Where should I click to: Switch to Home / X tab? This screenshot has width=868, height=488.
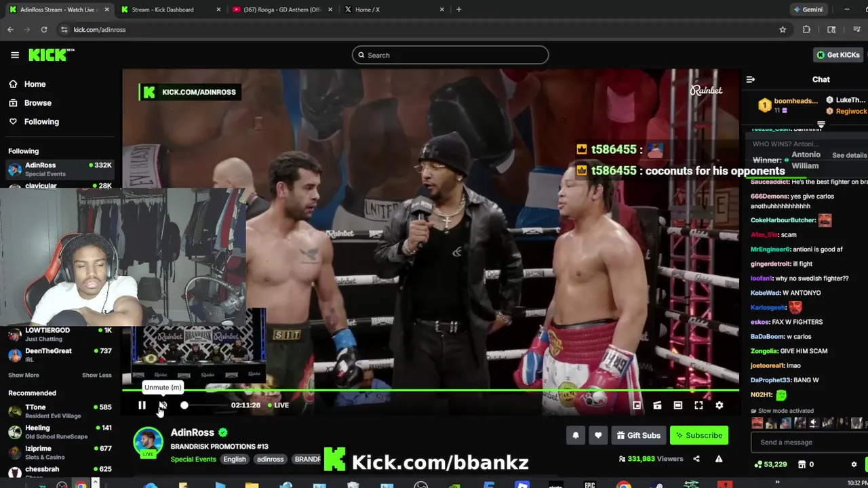pyautogui.click(x=393, y=9)
